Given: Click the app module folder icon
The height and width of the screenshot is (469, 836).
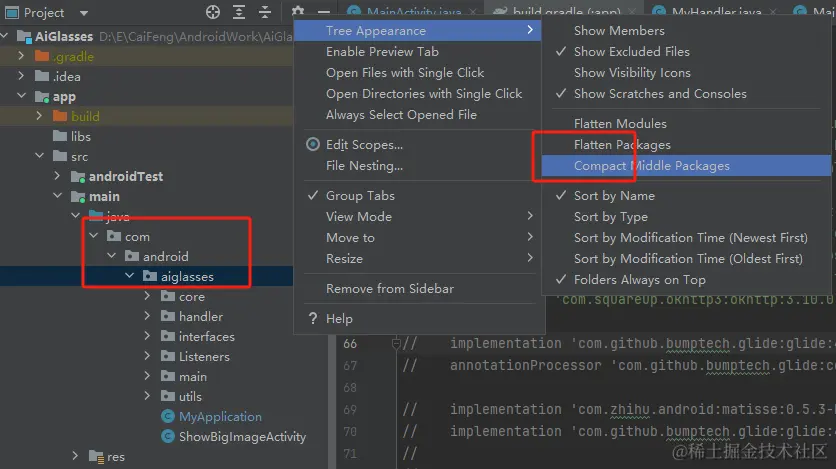Looking at the screenshot, I should (x=42, y=96).
